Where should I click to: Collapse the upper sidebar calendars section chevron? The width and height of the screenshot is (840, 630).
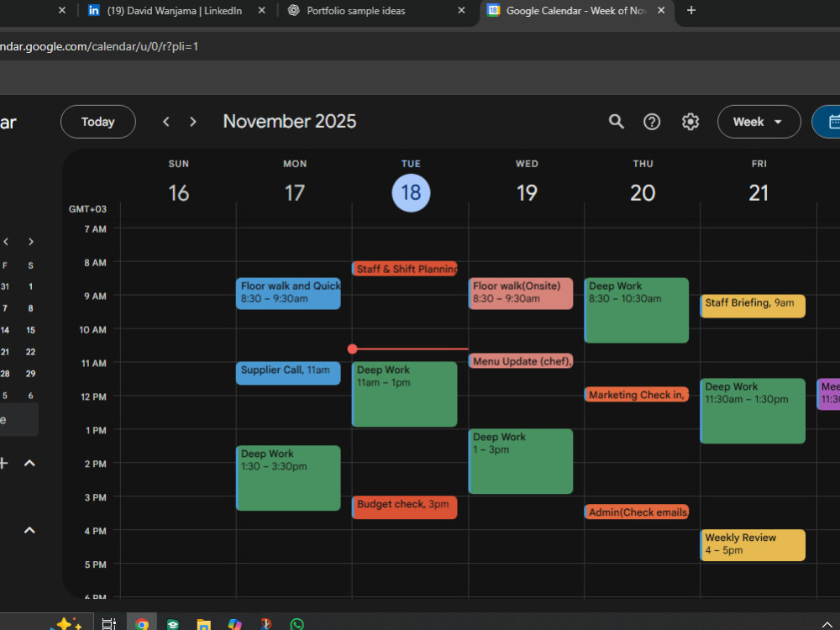(x=29, y=464)
